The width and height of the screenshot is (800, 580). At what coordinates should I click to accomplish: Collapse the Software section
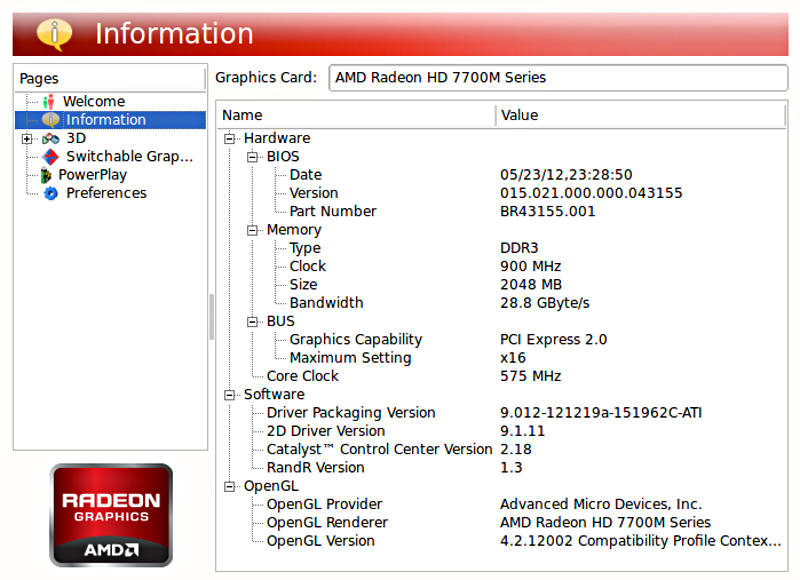[x=230, y=395]
